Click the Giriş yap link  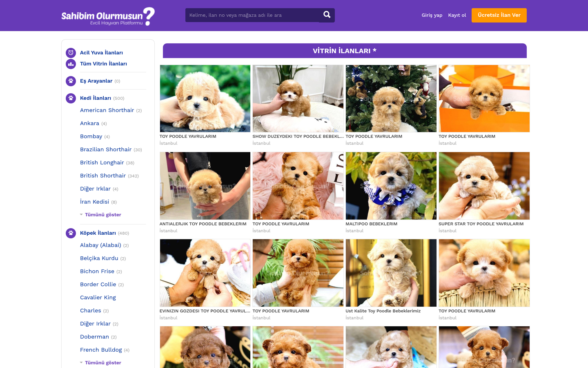[x=432, y=15]
